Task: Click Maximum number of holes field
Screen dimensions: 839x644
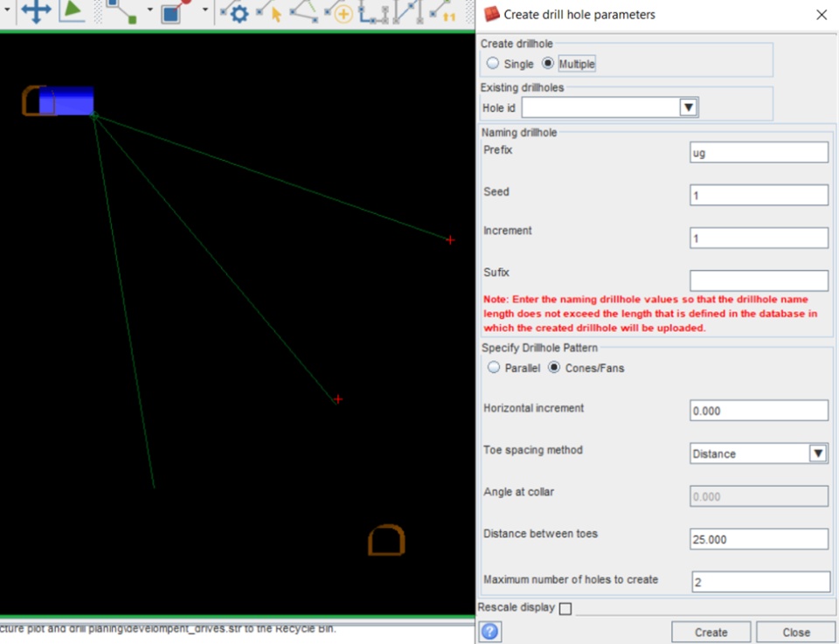Action: pyautogui.click(x=761, y=582)
